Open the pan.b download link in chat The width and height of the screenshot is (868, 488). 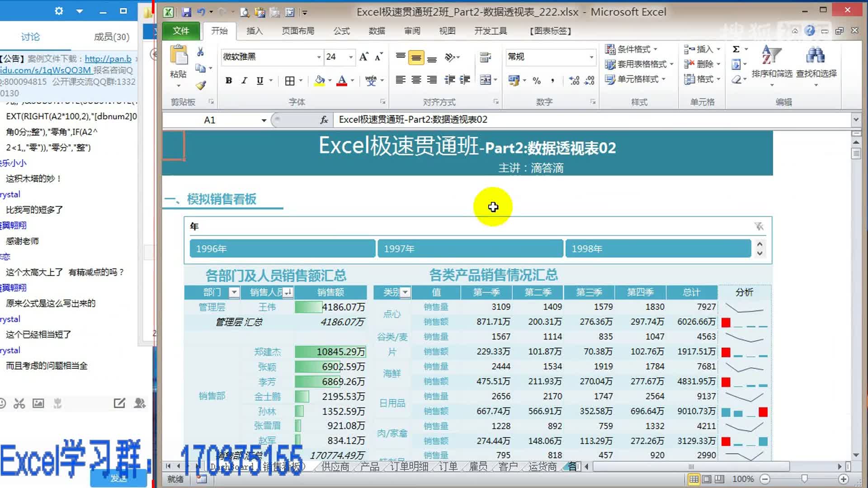pos(108,59)
